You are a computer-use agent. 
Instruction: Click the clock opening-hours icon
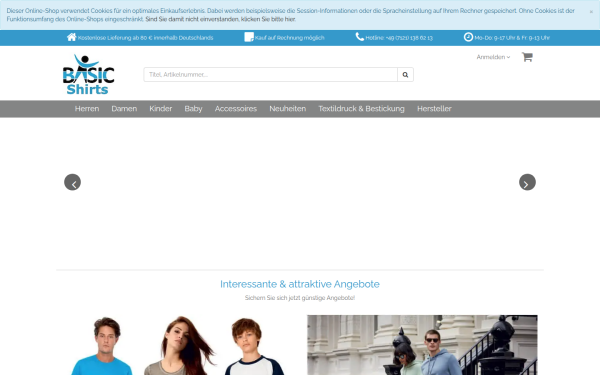468,37
